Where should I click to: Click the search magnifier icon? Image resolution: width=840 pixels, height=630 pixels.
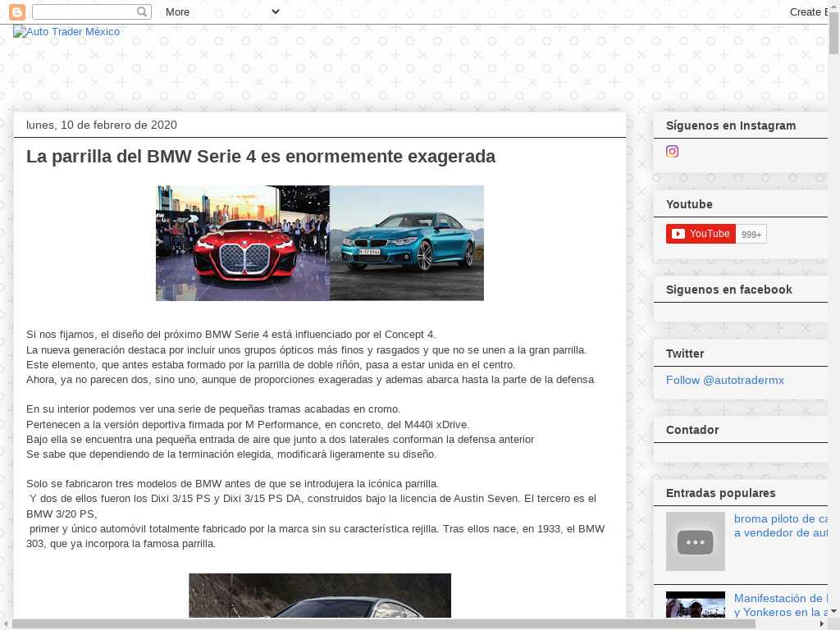pyautogui.click(x=143, y=11)
